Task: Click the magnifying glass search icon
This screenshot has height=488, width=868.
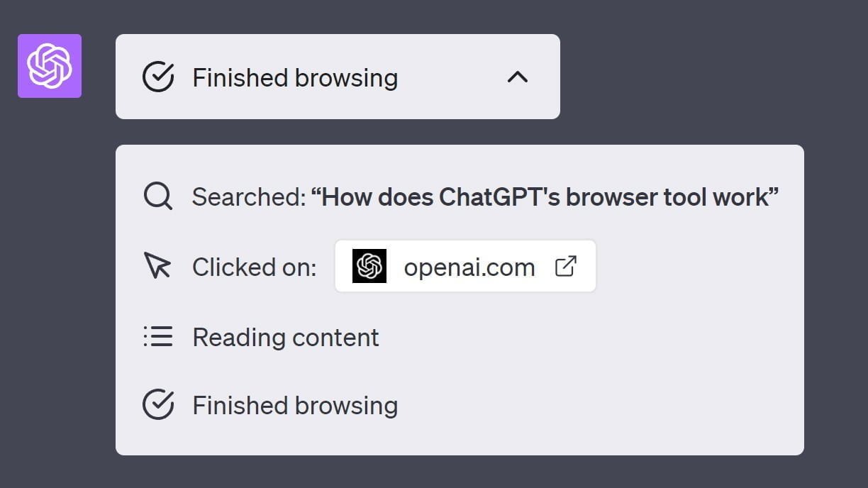Action: (x=157, y=196)
